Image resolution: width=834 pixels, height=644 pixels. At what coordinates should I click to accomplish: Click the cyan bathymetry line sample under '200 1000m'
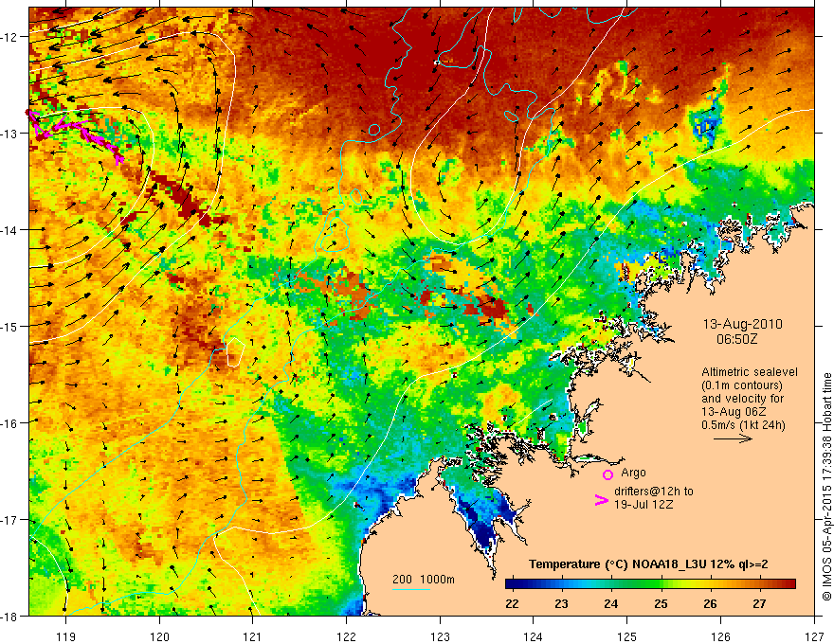(411, 589)
